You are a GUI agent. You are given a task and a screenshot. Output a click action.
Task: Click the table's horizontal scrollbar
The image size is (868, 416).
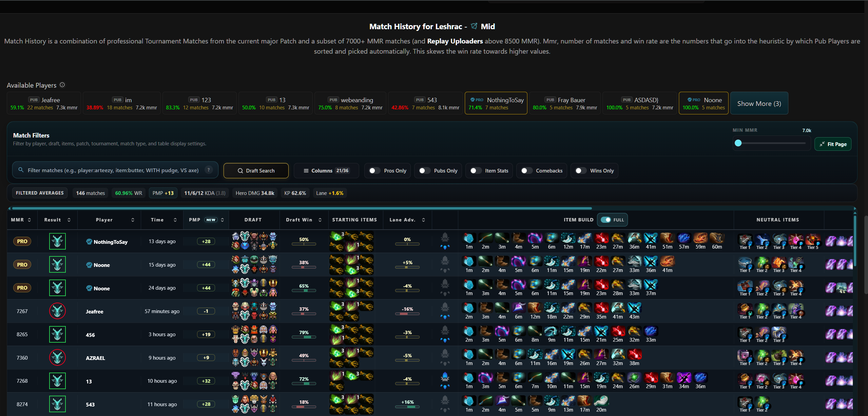tap(302, 208)
